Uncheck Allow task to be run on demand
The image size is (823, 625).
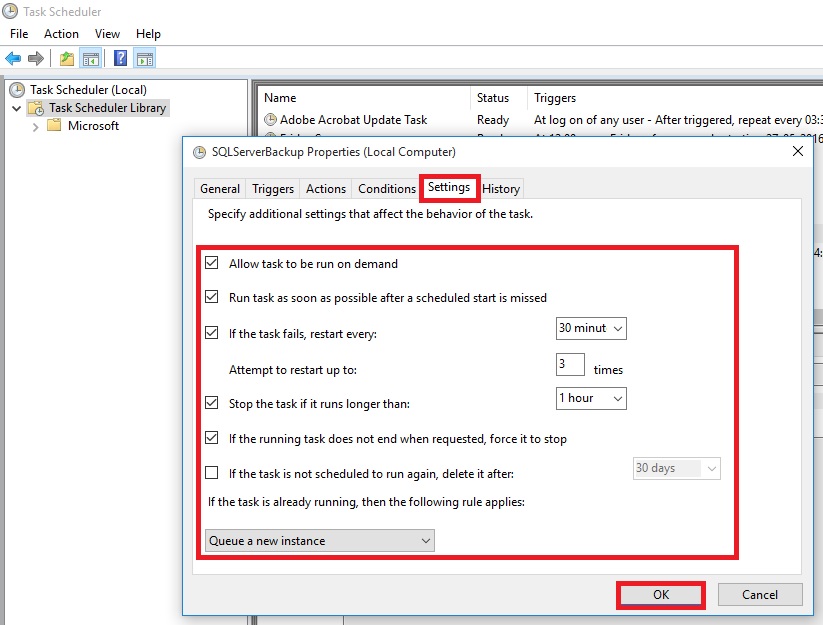pyautogui.click(x=211, y=264)
